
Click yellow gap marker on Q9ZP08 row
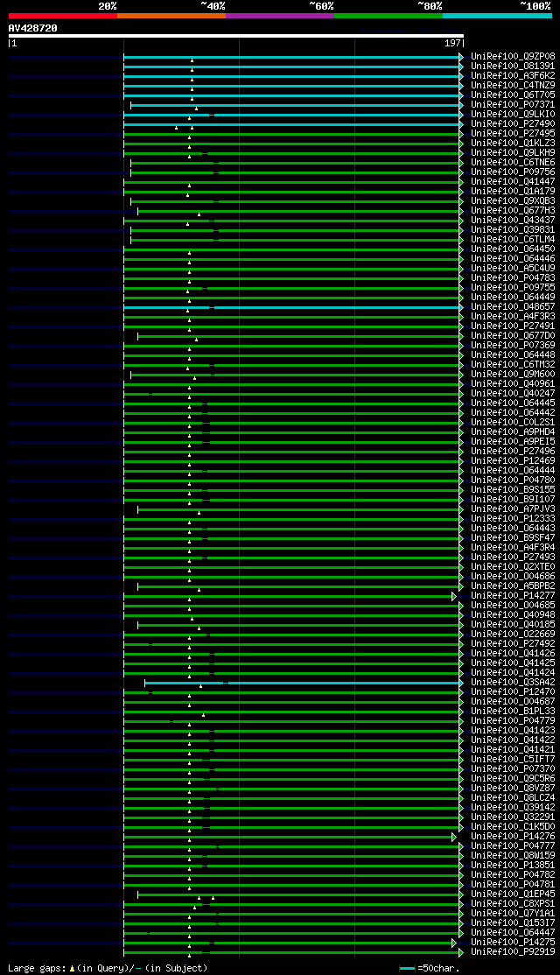pos(192,60)
